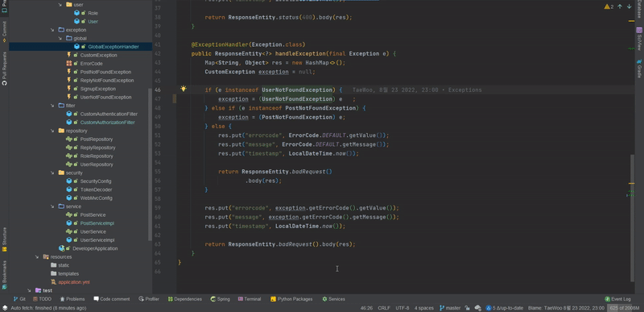Screen dimensions: 644x312
Task: Open the Git tool window
Action: pos(19,299)
